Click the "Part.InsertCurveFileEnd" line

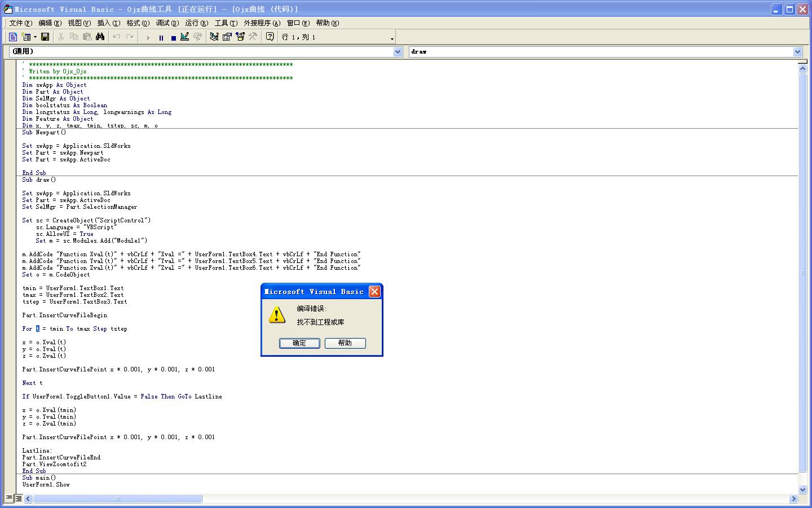[61, 457]
